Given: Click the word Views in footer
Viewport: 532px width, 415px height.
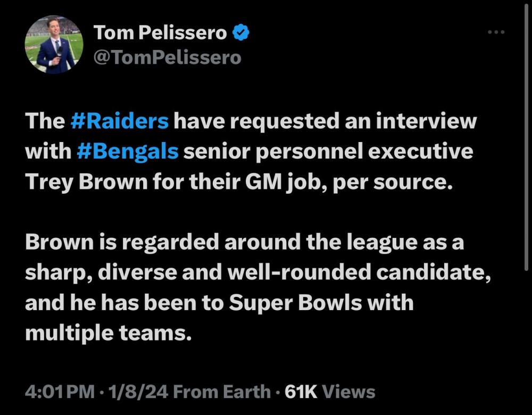Looking at the screenshot, I should (349, 392).
